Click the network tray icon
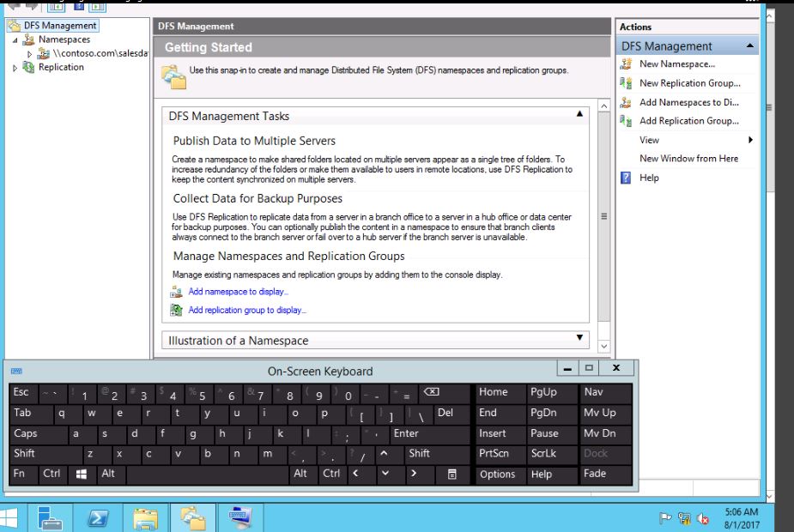Viewport: 794px width, 532px height. 685,518
